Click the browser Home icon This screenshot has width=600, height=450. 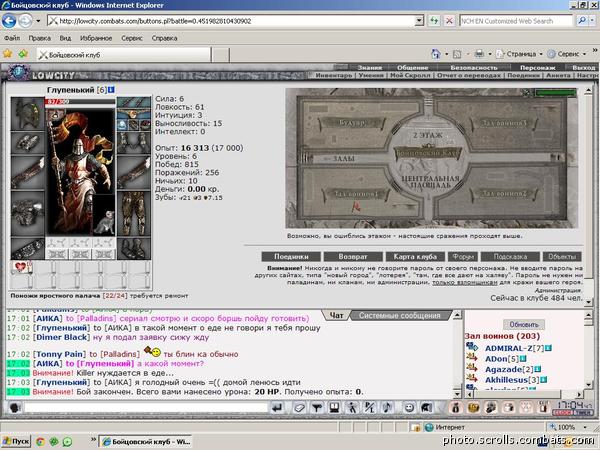(436, 54)
